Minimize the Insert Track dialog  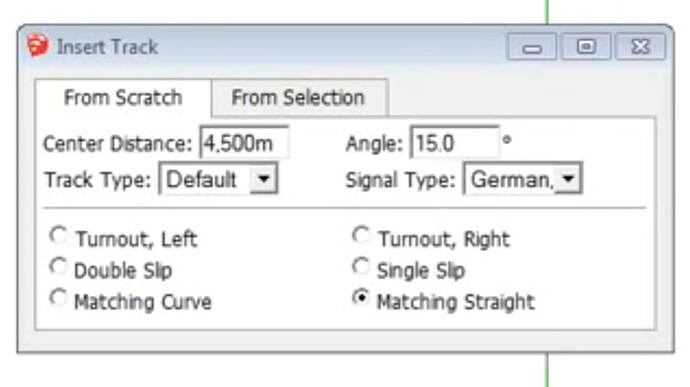tap(532, 47)
